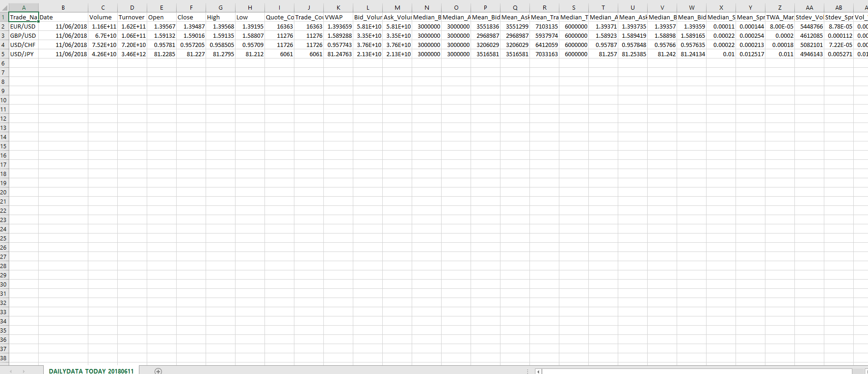Add a new sheet with the plus icon

pyautogui.click(x=158, y=371)
